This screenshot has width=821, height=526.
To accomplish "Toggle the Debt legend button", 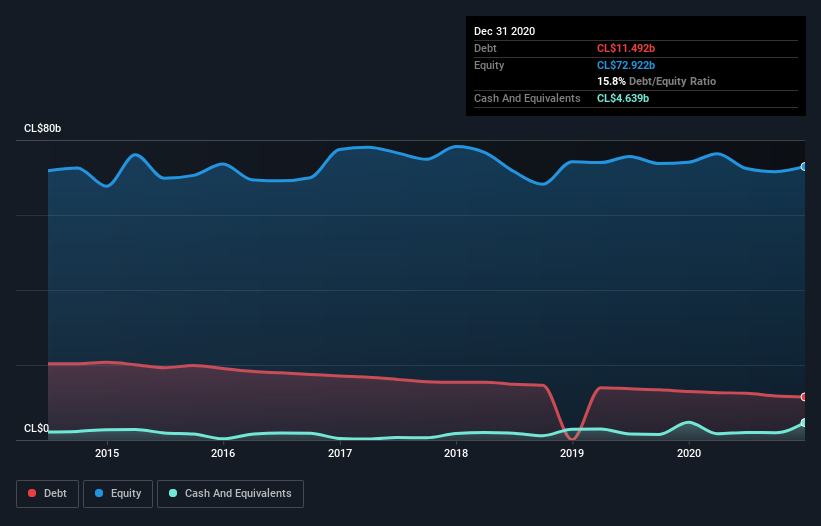I will [48, 494].
